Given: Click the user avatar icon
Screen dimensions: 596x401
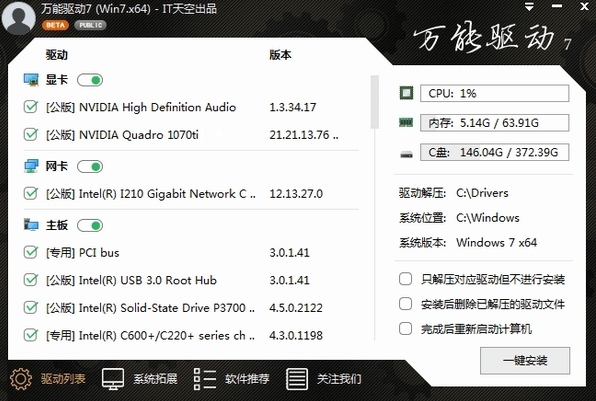Looking at the screenshot, I should pyautogui.click(x=18, y=17).
